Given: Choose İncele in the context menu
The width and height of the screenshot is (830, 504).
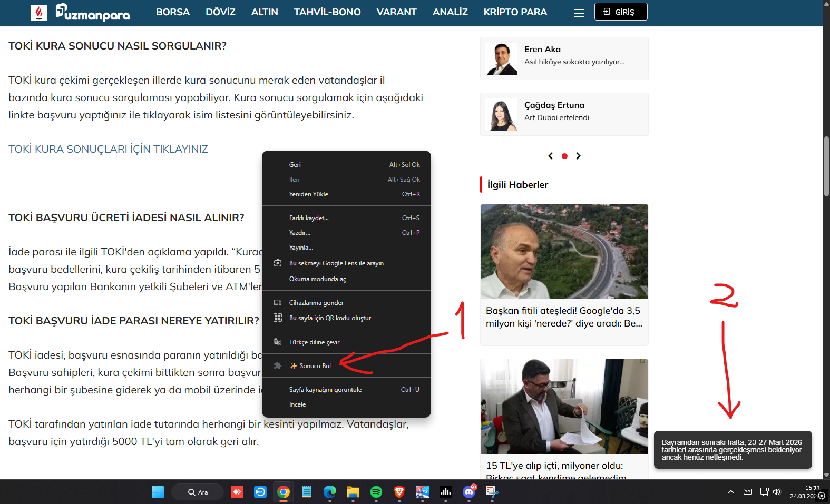Looking at the screenshot, I should tap(346, 404).
